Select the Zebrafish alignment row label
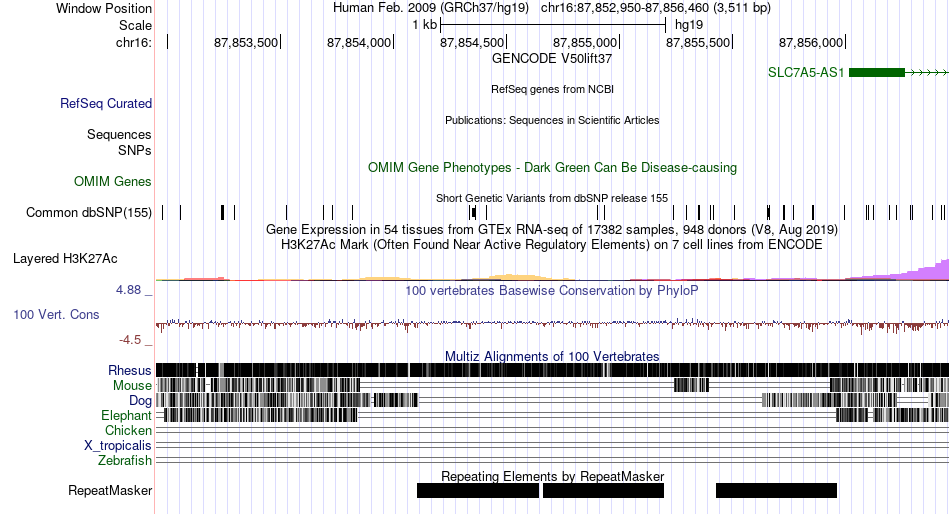Screen dimensions: 950x514 [x=125, y=461]
